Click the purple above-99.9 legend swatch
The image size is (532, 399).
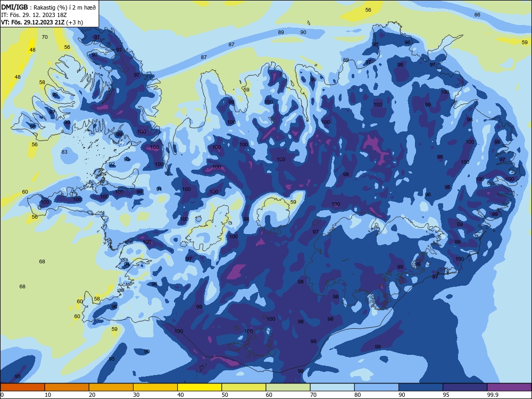click(x=509, y=387)
